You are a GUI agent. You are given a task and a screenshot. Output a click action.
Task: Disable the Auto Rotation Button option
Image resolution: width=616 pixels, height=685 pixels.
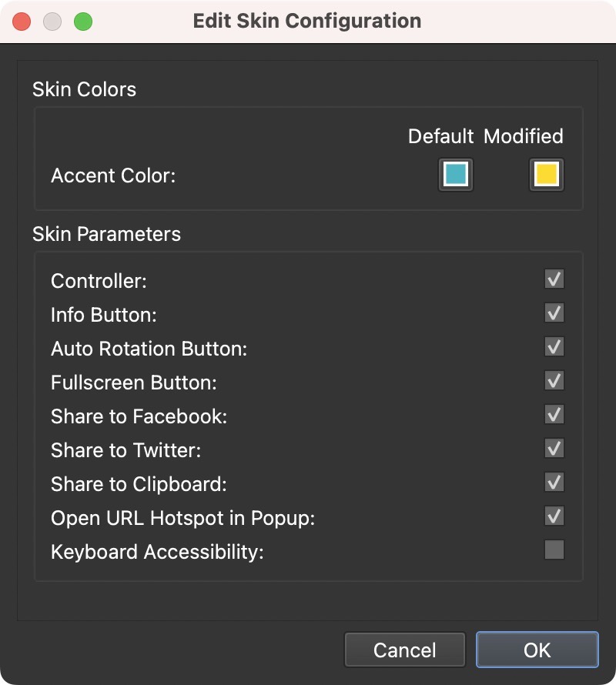pos(554,346)
